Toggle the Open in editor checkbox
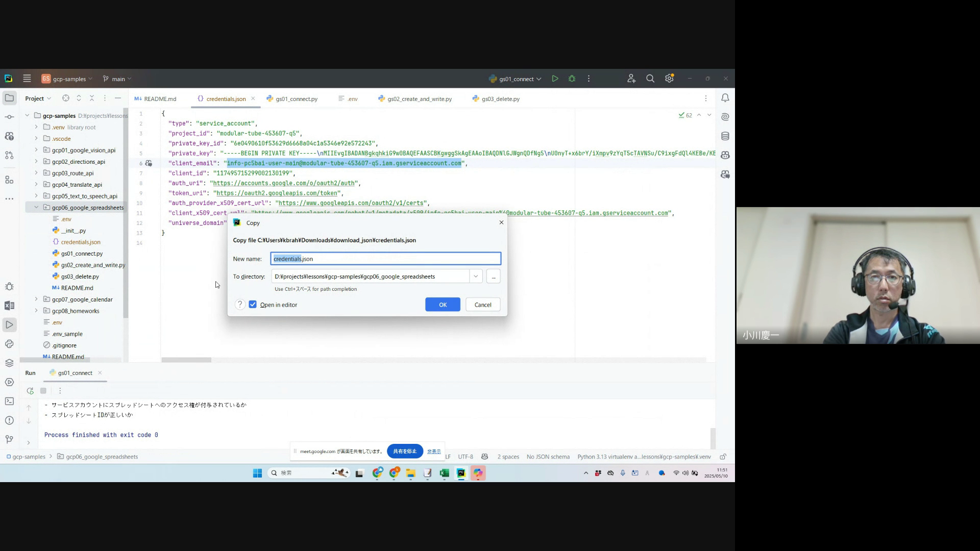This screenshot has width=980, height=551. point(253,305)
